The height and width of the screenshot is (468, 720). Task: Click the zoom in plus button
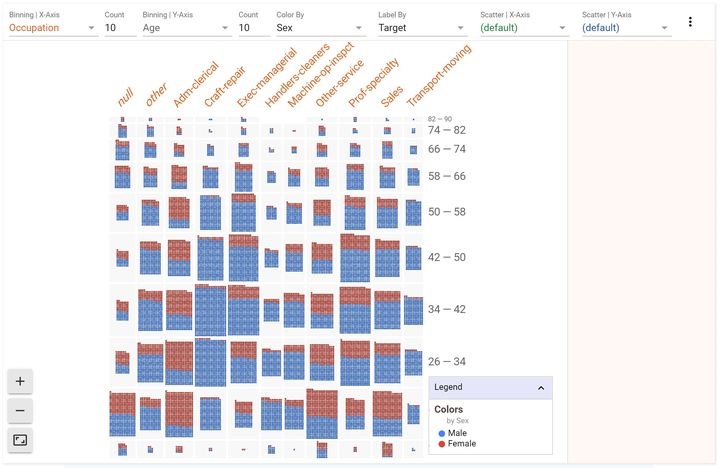click(20, 381)
